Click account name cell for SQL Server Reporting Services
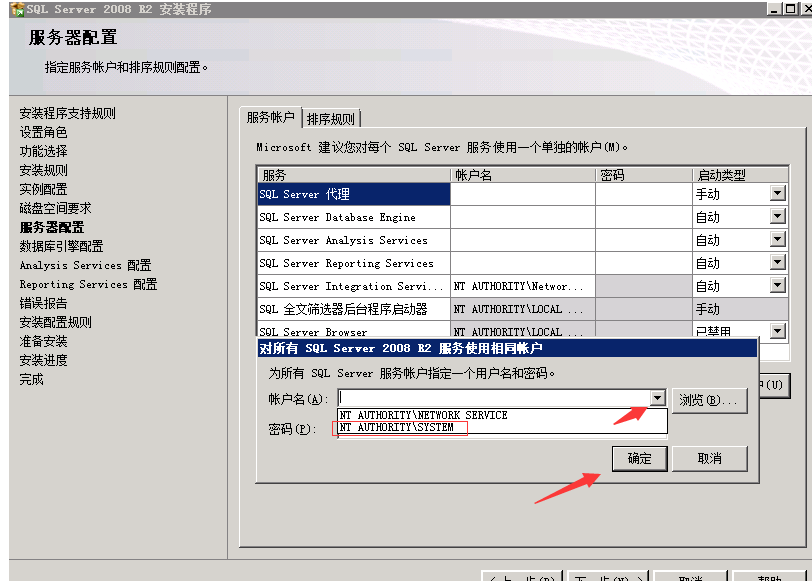812x581 pixels. click(523, 263)
